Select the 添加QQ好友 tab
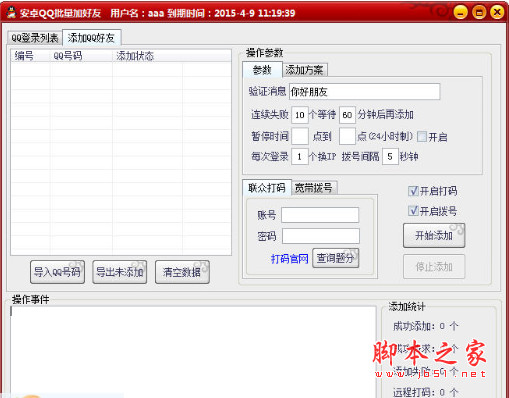509x398 pixels. 91,37
